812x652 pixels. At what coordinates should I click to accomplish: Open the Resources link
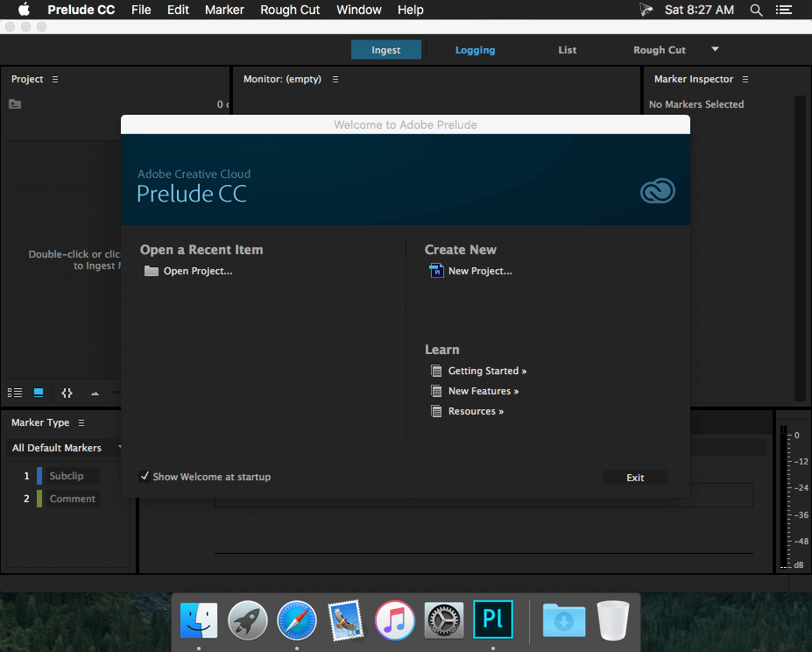point(476,411)
